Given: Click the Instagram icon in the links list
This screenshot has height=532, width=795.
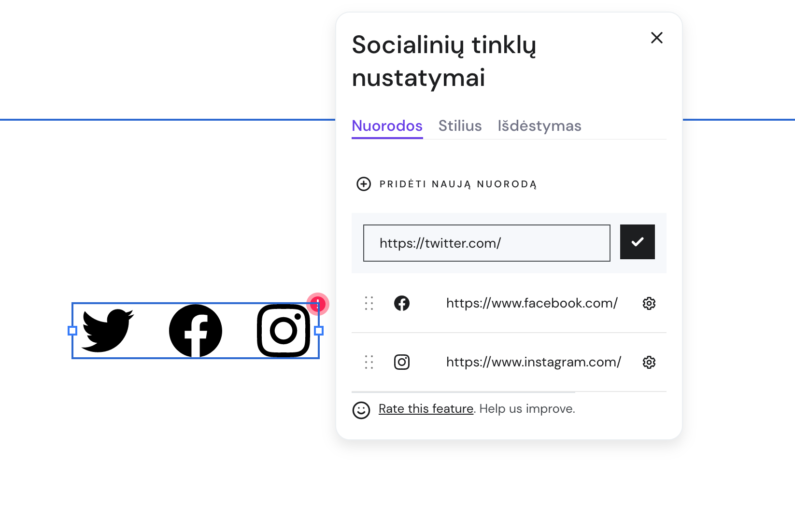Looking at the screenshot, I should click(402, 362).
